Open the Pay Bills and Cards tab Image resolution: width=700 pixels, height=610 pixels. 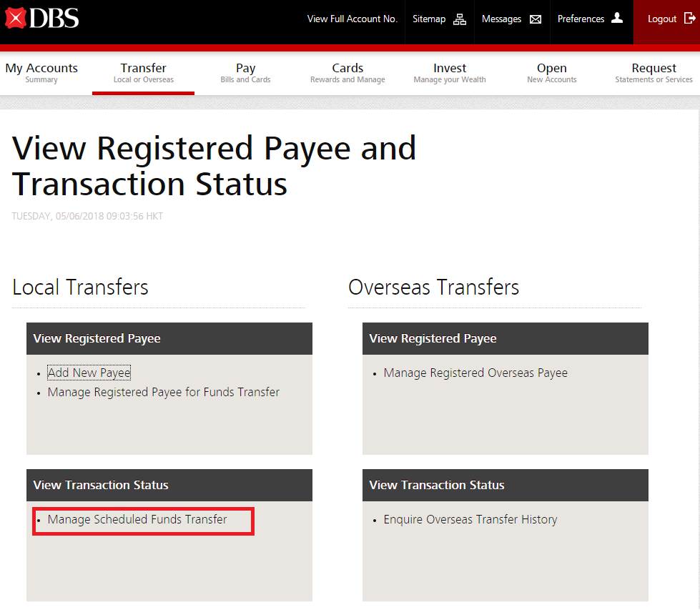tap(245, 73)
